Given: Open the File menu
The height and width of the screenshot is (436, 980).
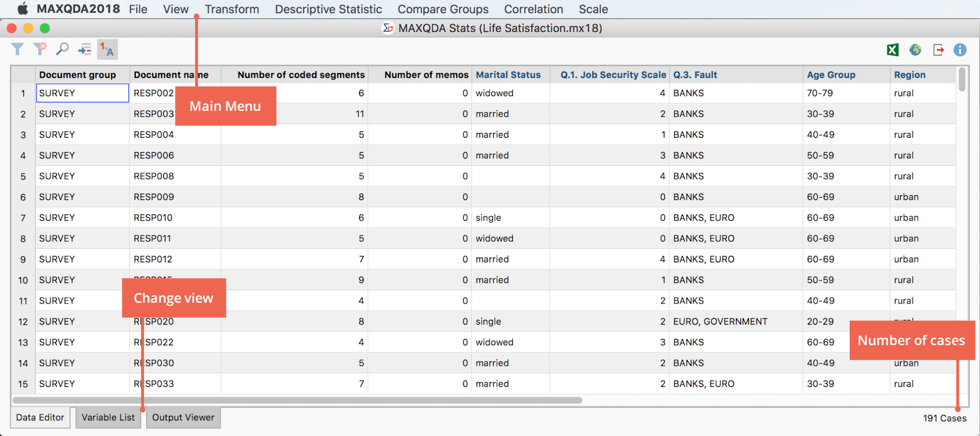Looking at the screenshot, I should click(x=138, y=9).
